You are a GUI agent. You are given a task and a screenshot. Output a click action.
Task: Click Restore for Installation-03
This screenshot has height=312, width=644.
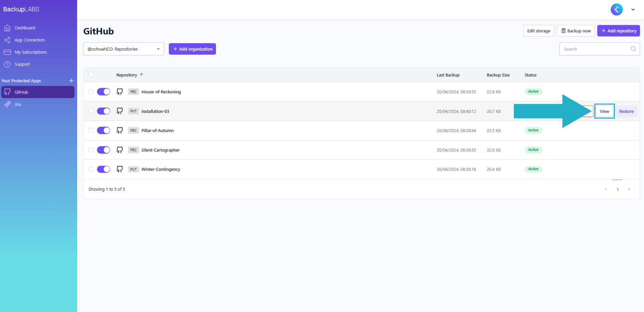tap(626, 111)
